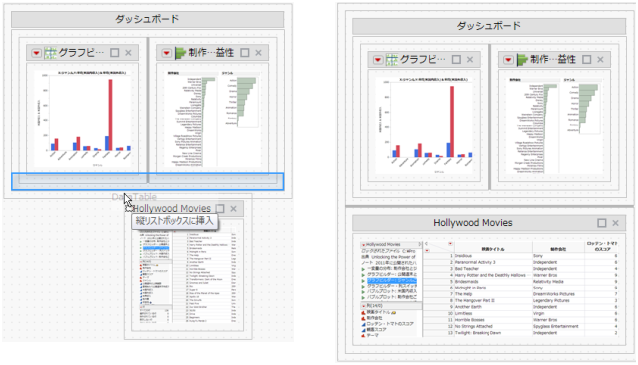Click Graph Builder icon in left dashboard panel header

[50, 53]
